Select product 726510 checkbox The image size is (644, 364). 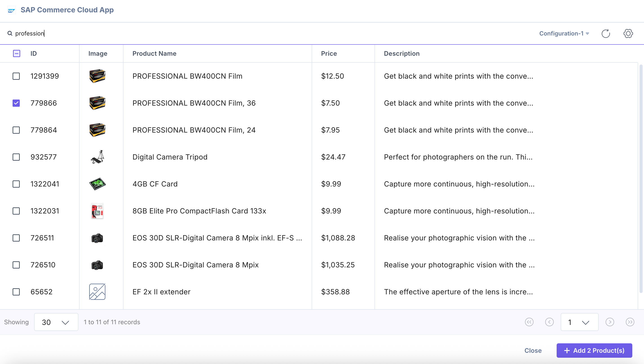point(16,265)
